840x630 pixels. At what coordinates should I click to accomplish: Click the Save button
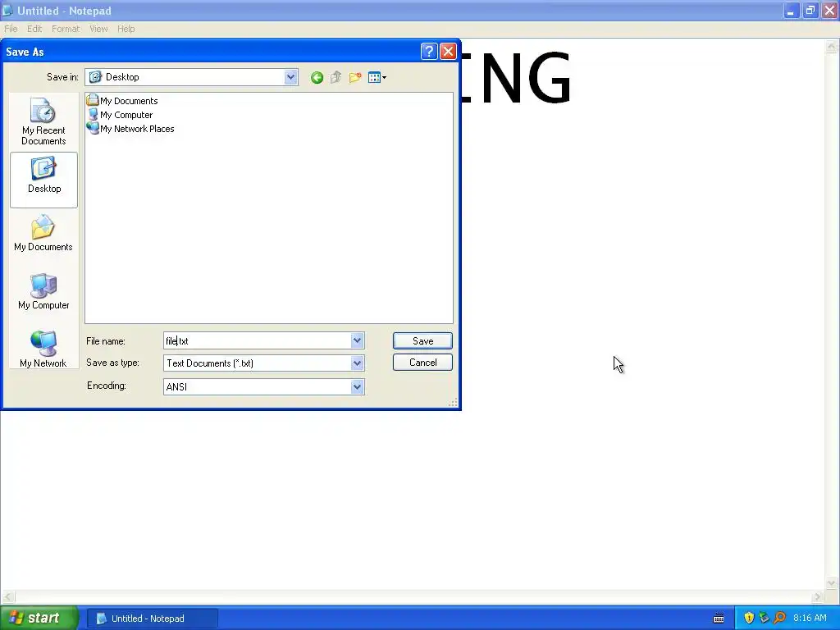tap(422, 340)
